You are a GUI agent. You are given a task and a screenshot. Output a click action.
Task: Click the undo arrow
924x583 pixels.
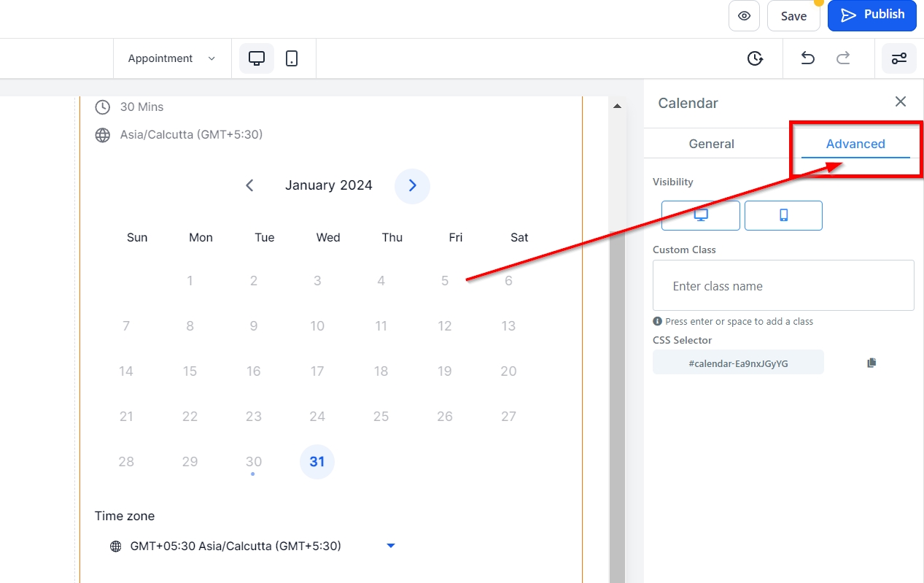[x=807, y=58]
